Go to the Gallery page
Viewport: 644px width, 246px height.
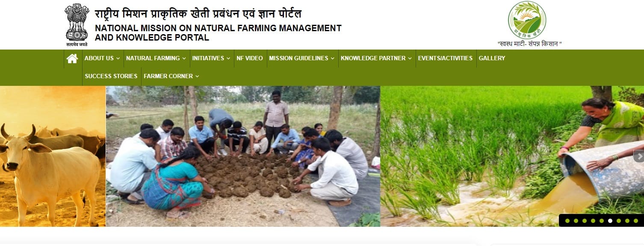coord(492,58)
